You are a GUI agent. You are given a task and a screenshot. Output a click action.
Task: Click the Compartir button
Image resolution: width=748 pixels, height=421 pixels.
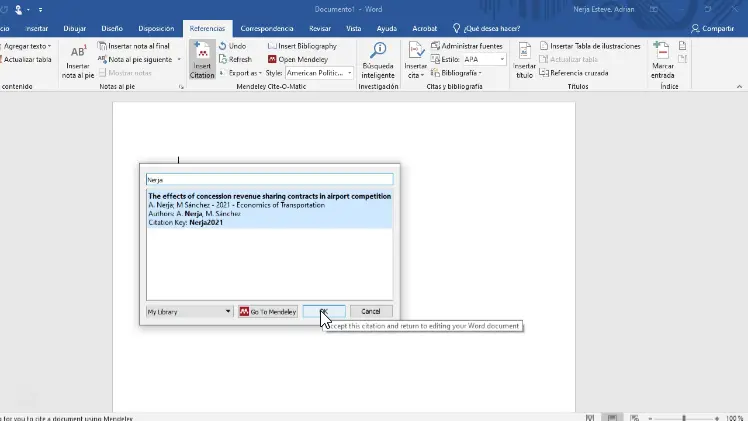pyautogui.click(x=713, y=29)
